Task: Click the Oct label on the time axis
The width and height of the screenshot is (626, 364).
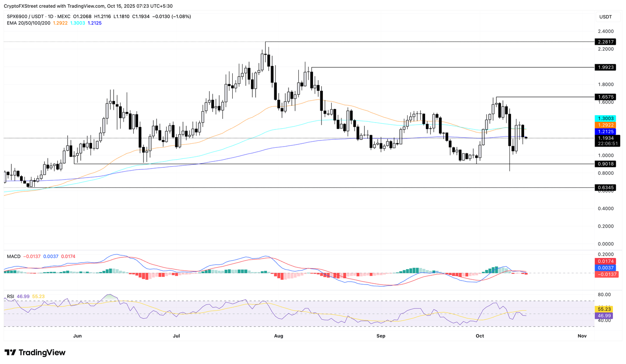Action: tap(480, 336)
